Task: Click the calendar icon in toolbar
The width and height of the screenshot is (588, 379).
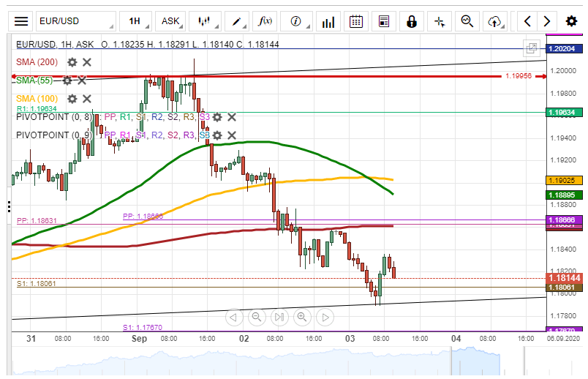Action: coord(356,21)
